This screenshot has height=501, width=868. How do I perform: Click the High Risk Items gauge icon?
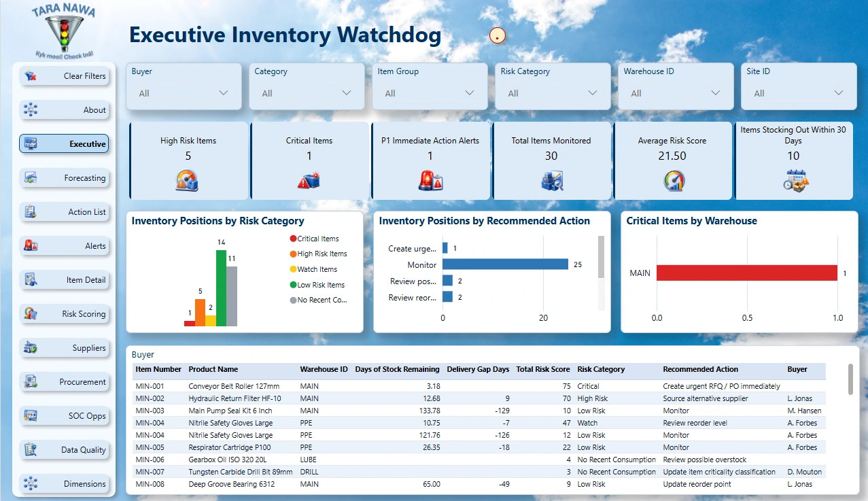tap(188, 180)
